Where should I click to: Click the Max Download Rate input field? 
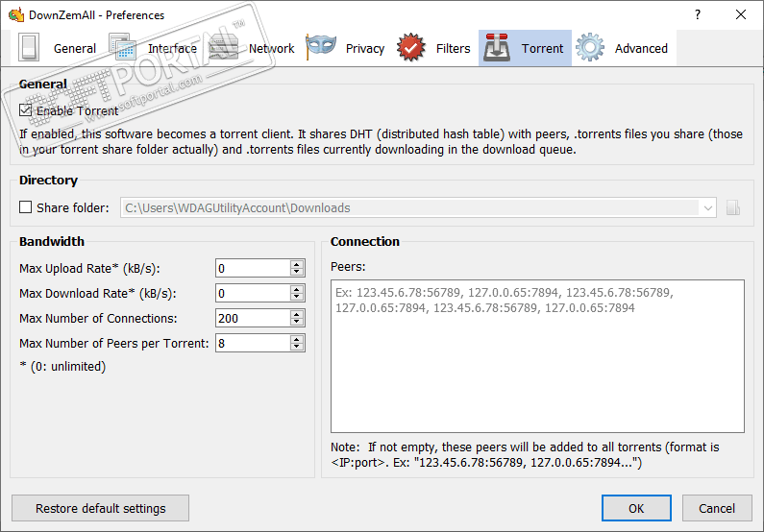(253, 293)
